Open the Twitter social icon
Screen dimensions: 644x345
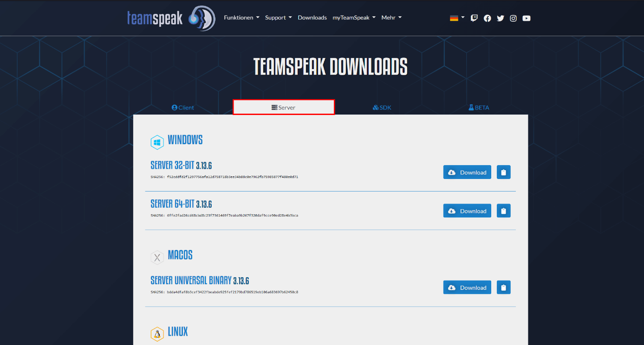tap(500, 18)
